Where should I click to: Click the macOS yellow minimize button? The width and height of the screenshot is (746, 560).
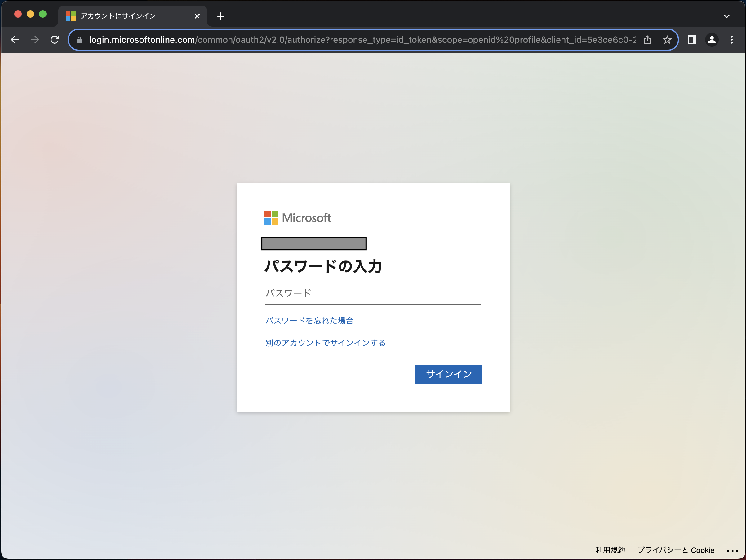(x=30, y=14)
